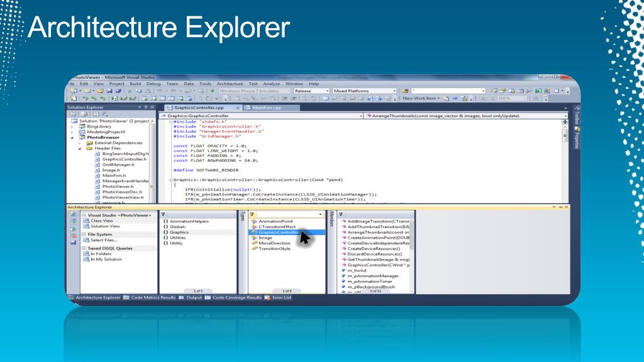Click the braces icon beside Graphics namespace

165,233
